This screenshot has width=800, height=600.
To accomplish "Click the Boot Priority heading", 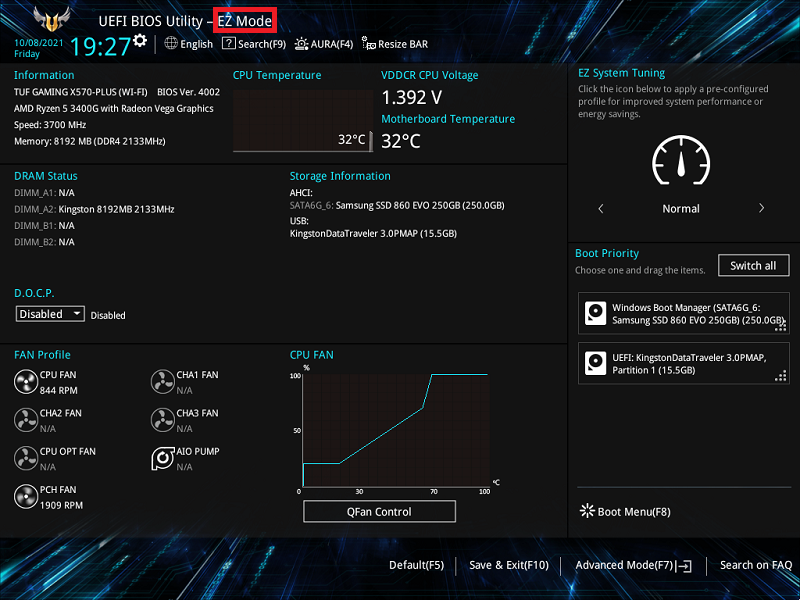I will coord(607,253).
